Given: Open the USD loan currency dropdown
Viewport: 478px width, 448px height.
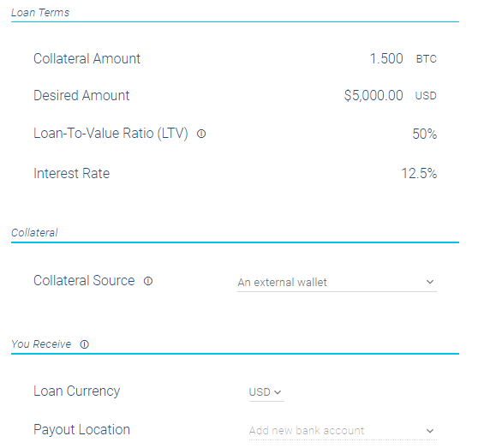Looking at the screenshot, I should pyautogui.click(x=266, y=392).
